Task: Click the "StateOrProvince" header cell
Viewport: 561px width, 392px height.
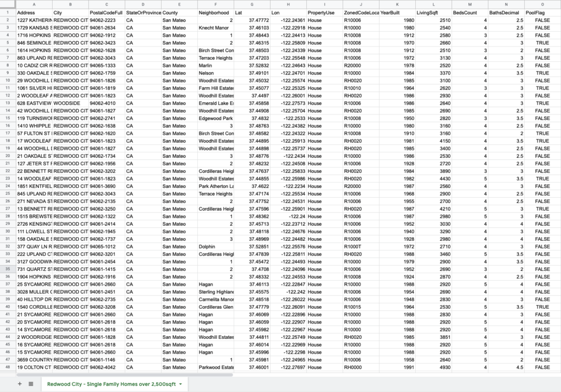Action: pos(143,13)
